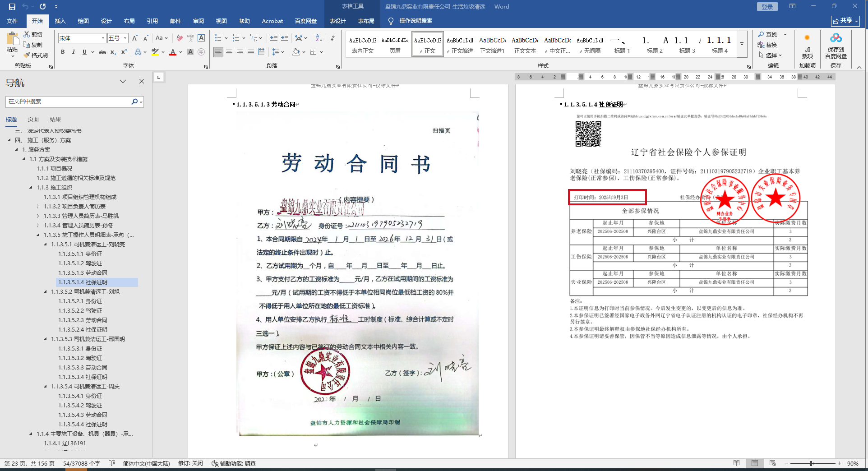The height and width of the screenshot is (471, 868).
Task: Open the bullet list style dropdown arrow
Action: pos(226,38)
